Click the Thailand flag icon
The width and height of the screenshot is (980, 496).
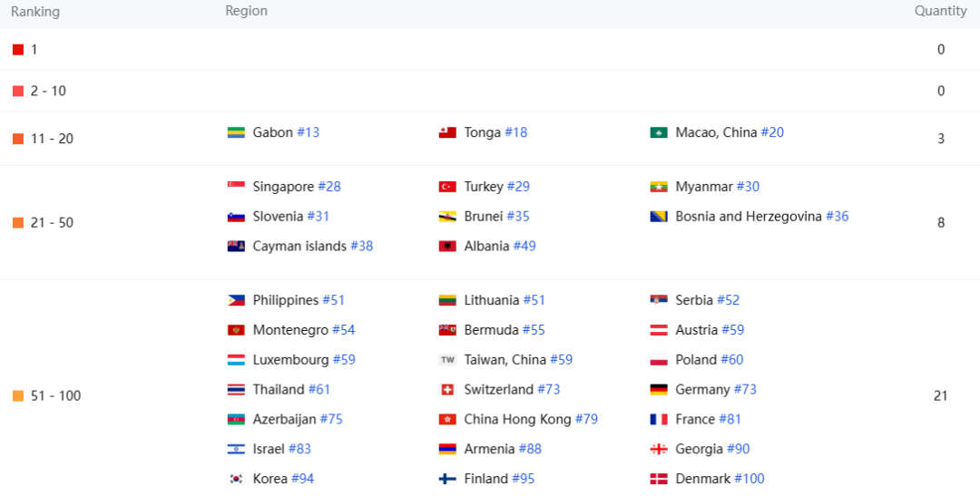(236, 390)
